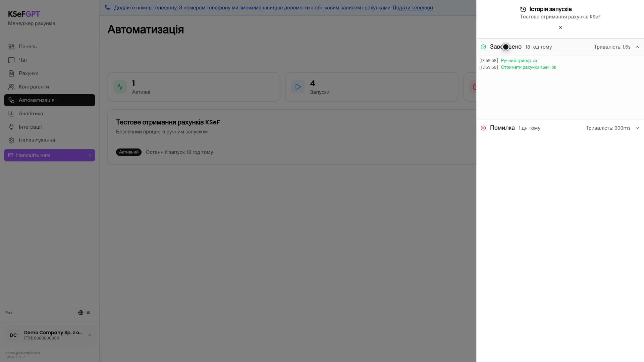Open Чат from the sidebar
The width and height of the screenshot is (644, 362).
(50, 60)
